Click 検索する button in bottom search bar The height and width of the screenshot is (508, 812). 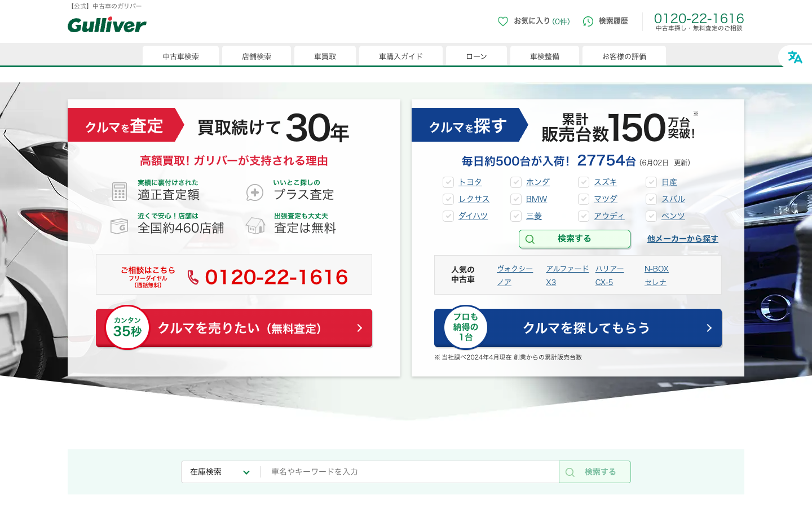595,472
